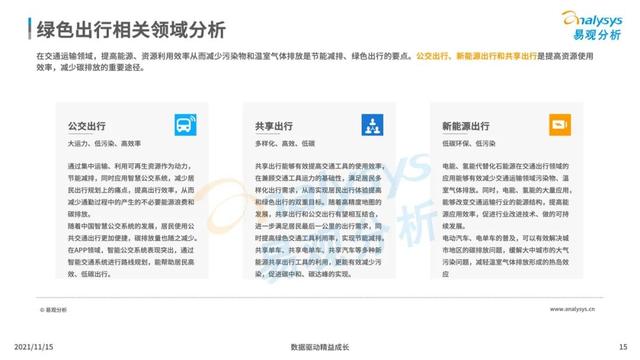Click the blue bus icon beside 公交出行
Image resolution: width=640 pixels, height=360 pixels.
click(x=185, y=124)
